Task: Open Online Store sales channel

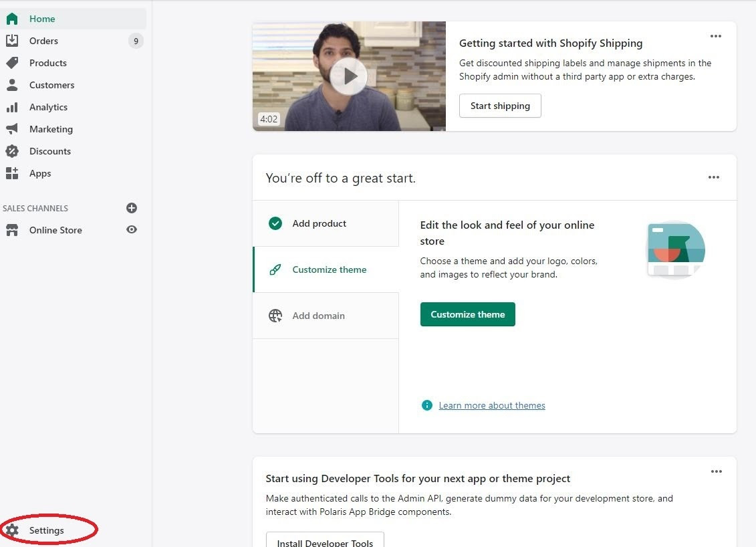Action: click(55, 230)
